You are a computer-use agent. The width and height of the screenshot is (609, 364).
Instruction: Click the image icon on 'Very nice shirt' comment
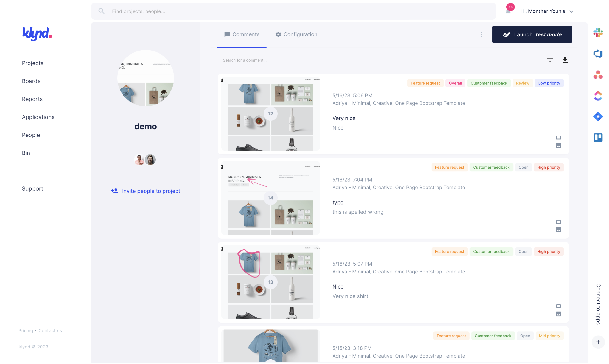click(558, 314)
